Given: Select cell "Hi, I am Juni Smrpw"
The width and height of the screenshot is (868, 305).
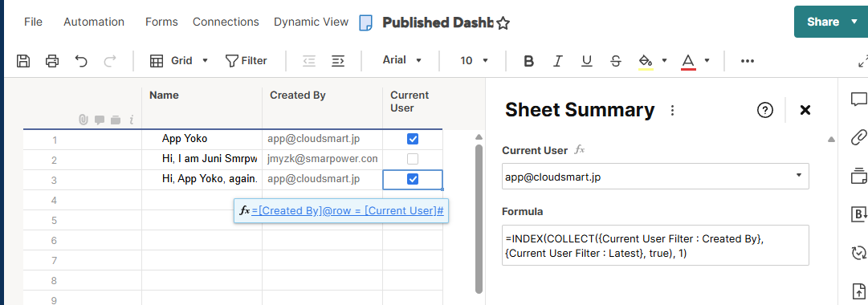Looking at the screenshot, I should pos(202,160).
